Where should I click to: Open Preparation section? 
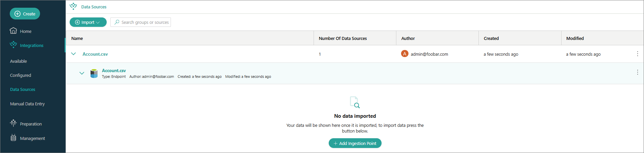click(31, 124)
